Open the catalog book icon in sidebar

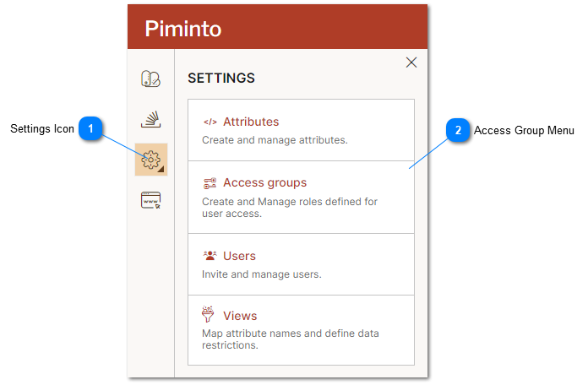[150, 79]
